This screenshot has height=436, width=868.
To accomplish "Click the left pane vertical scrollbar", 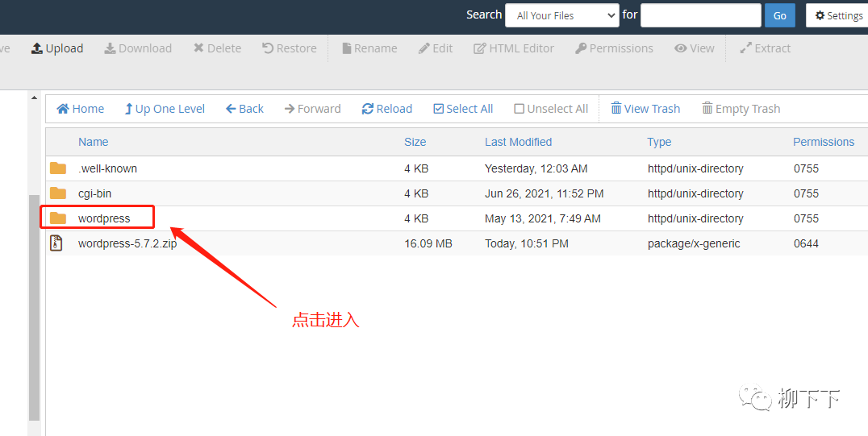I will click(x=34, y=306).
